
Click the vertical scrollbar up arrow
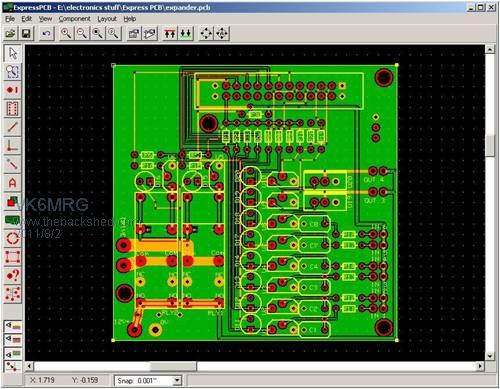pyautogui.click(x=490, y=49)
